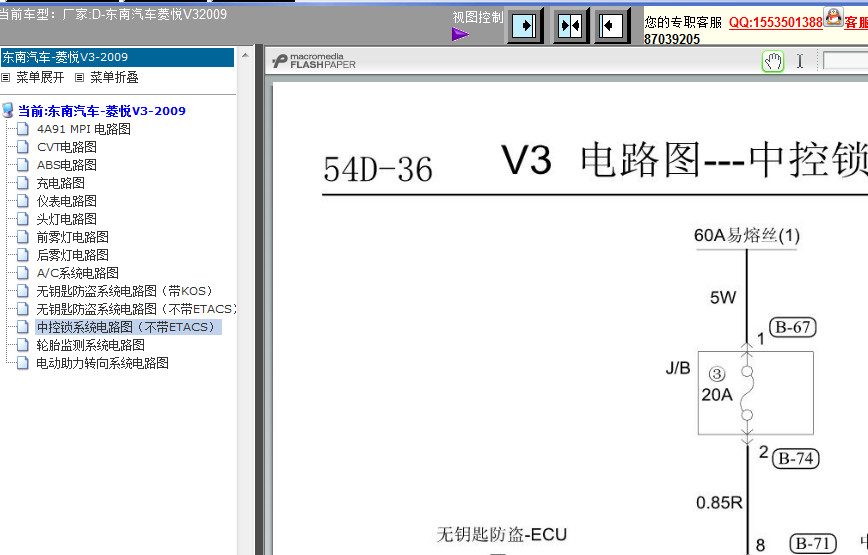Click the page icon next to CVT电路图
The height and width of the screenshot is (555, 868).
tap(23, 147)
